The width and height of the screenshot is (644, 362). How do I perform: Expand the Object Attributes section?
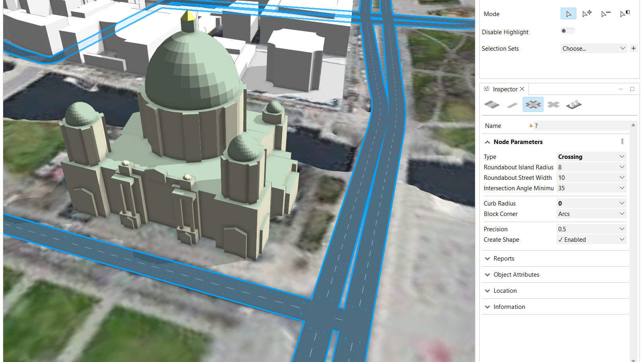click(x=516, y=275)
